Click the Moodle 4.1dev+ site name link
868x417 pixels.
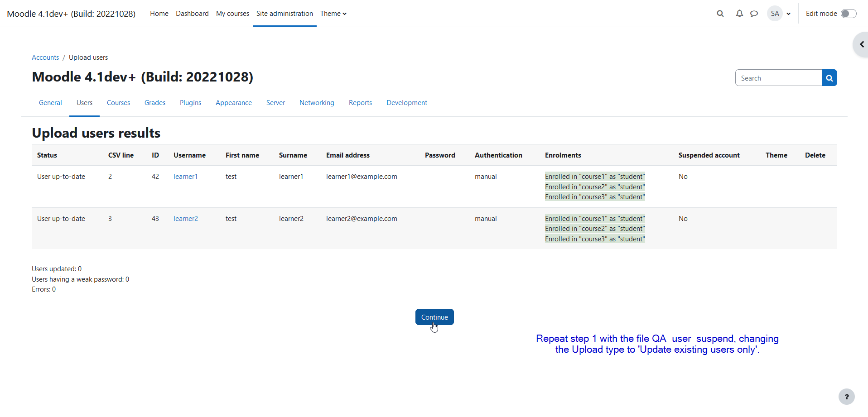(71, 14)
